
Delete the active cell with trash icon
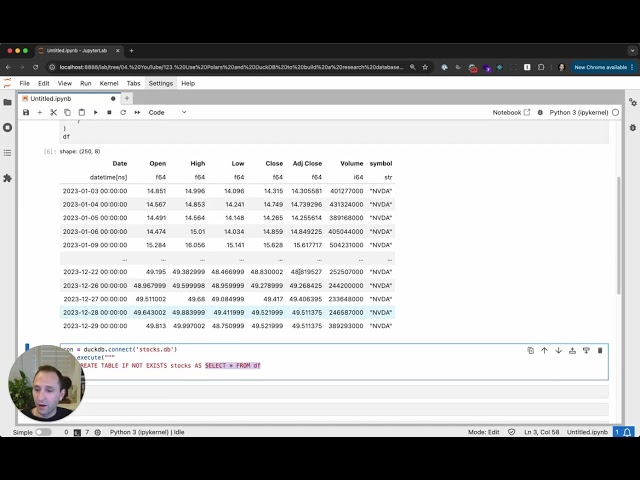click(600, 350)
